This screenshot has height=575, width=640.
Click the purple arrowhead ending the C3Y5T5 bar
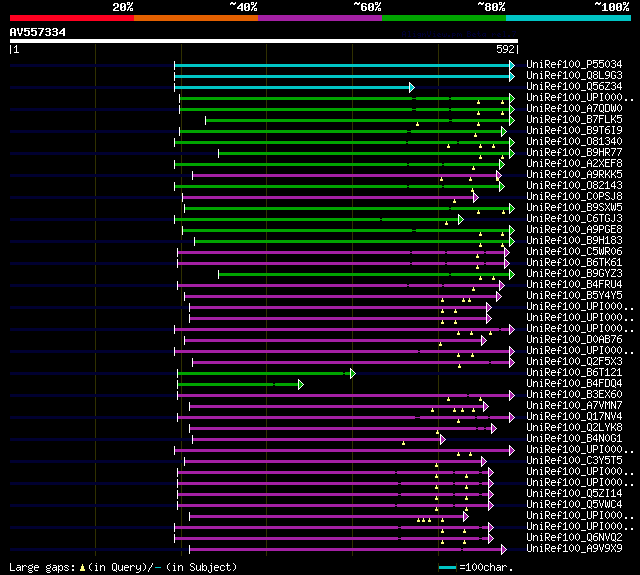point(484,462)
